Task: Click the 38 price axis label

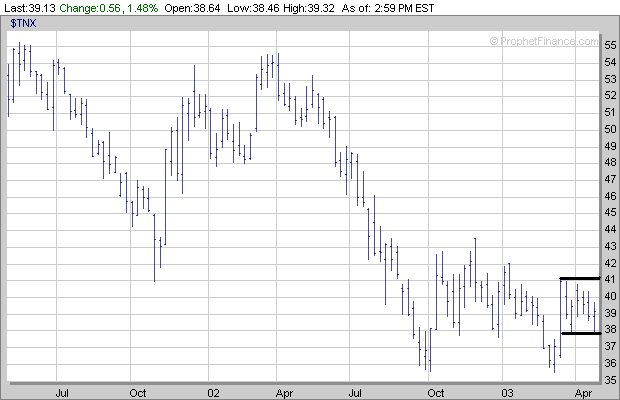Action: coord(610,329)
